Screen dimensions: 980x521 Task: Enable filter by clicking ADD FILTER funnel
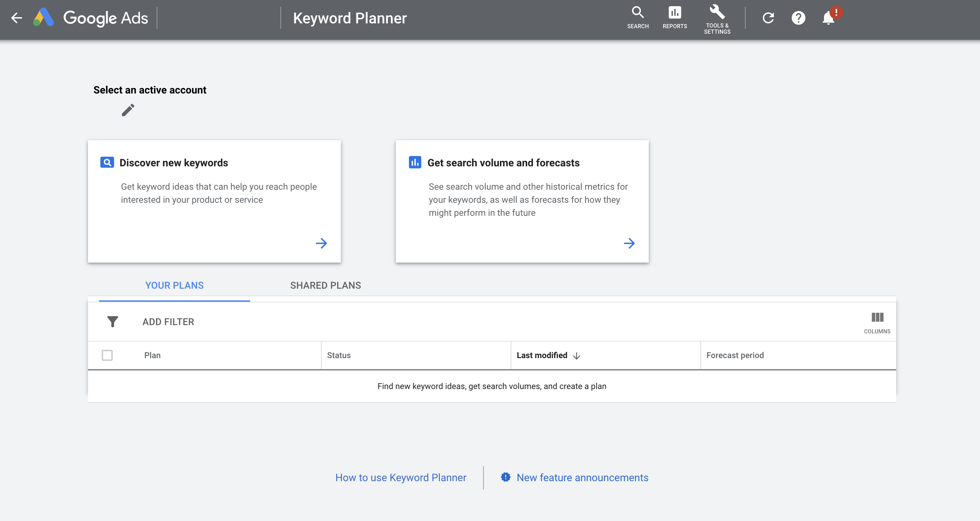[x=112, y=321]
